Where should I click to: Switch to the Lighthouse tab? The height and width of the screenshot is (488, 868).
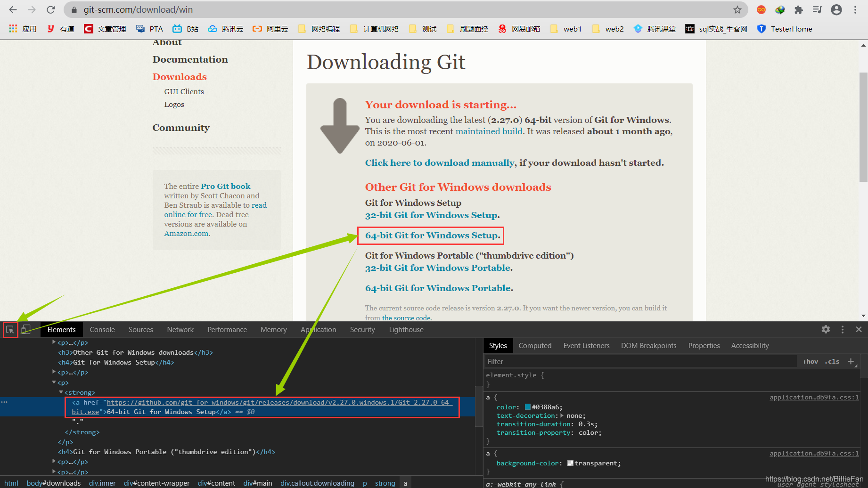click(406, 330)
